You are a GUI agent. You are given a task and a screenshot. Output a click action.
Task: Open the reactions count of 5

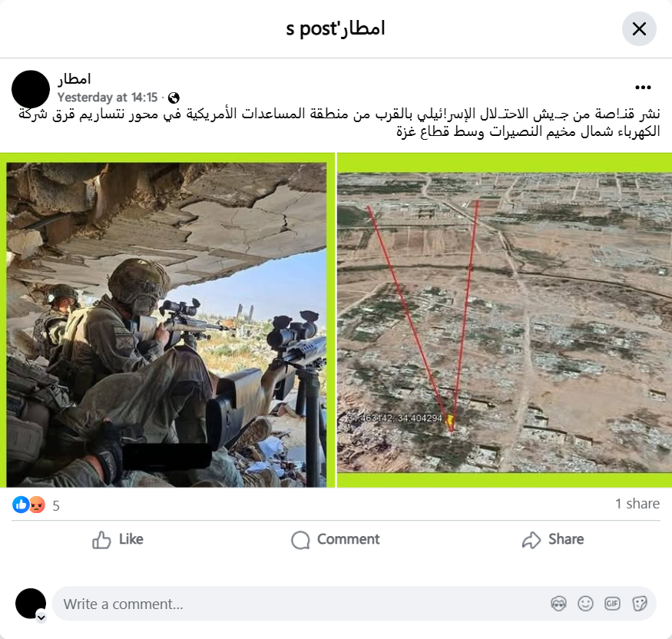tap(56, 506)
